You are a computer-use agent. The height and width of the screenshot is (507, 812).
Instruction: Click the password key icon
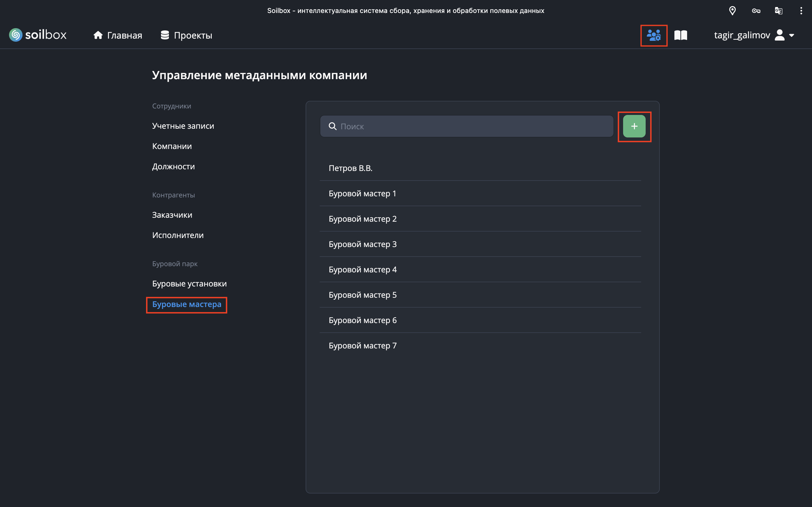tap(756, 11)
